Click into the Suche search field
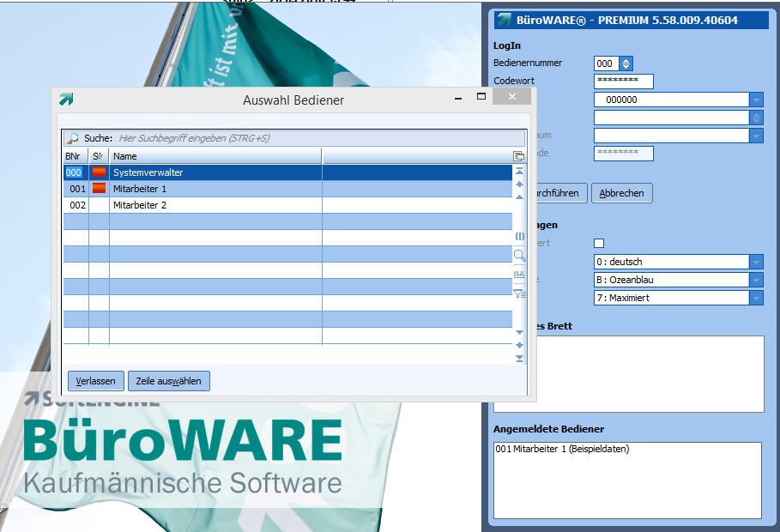Screen dimensions: 780x532 317,137
